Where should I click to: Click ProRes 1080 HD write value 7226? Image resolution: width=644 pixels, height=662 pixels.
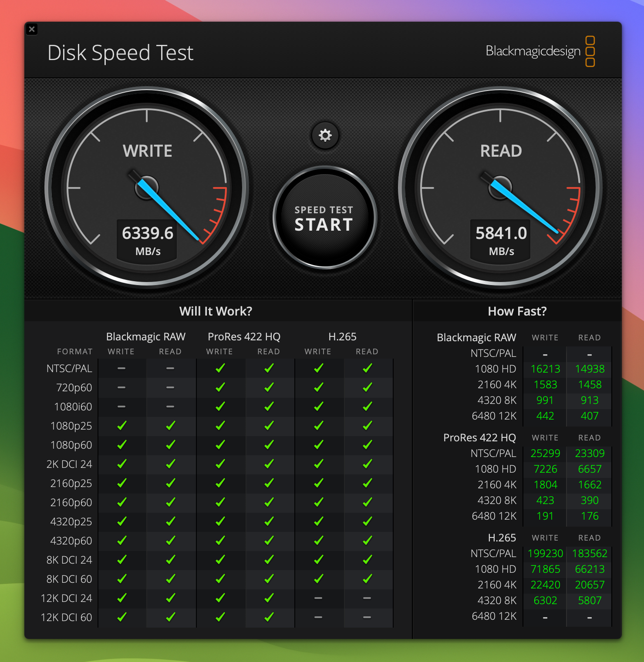click(x=545, y=469)
